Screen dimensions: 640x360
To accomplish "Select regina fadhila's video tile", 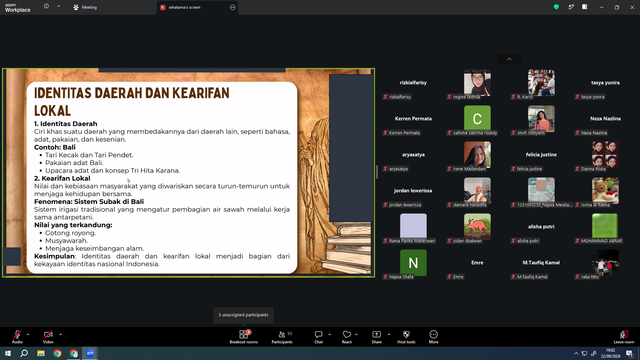I will (477, 83).
